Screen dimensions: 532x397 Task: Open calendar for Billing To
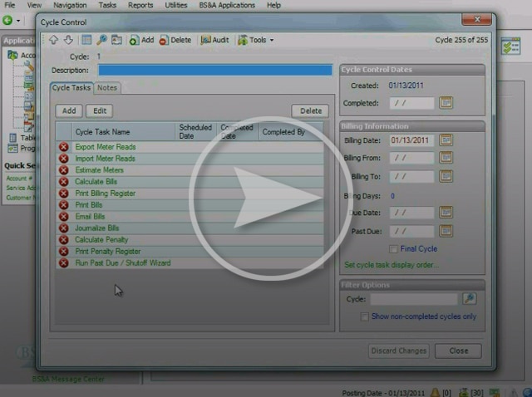coord(446,176)
